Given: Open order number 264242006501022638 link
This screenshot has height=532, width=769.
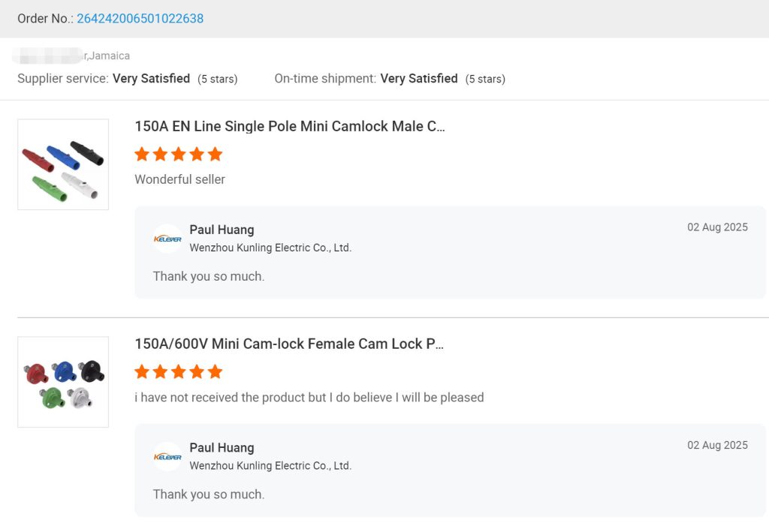Looking at the screenshot, I should pyautogui.click(x=140, y=19).
